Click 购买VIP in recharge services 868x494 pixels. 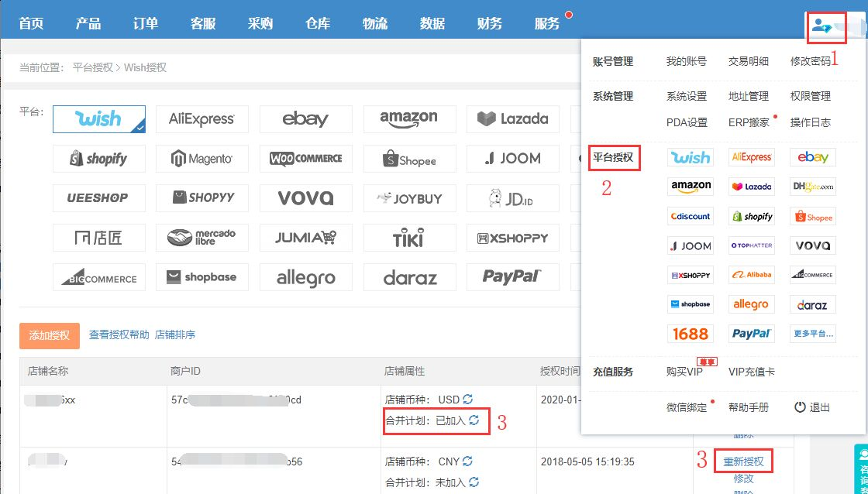[685, 372]
